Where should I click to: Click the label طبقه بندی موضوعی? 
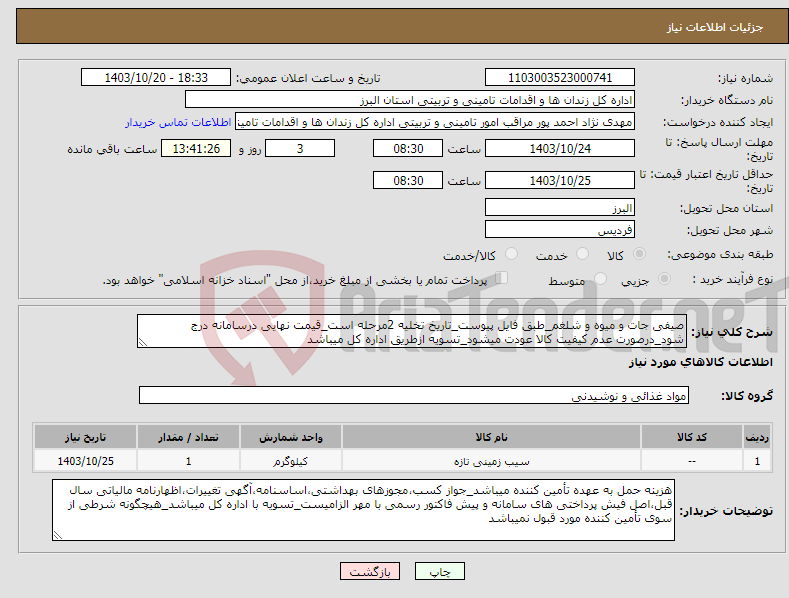(720, 254)
